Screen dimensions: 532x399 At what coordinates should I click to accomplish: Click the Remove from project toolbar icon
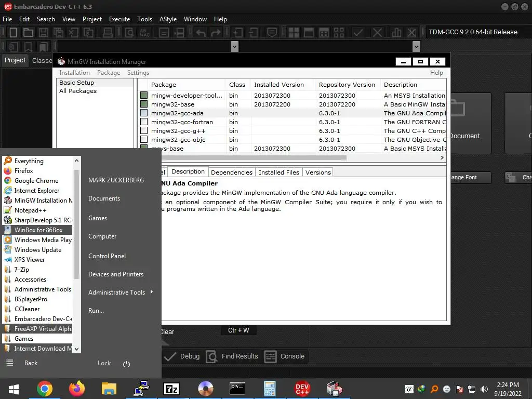(x=253, y=32)
